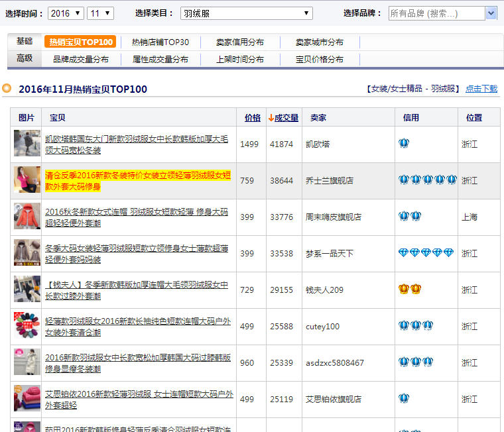Click gold crown credit icons for 钱夫人209
This screenshot has height=432, width=504.
pos(410,290)
